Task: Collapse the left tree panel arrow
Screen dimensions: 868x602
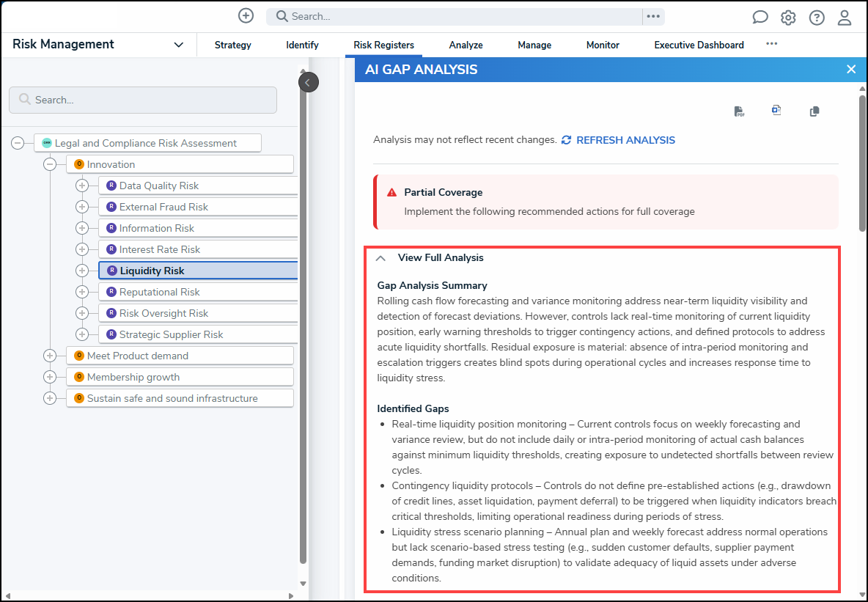Action: point(309,83)
